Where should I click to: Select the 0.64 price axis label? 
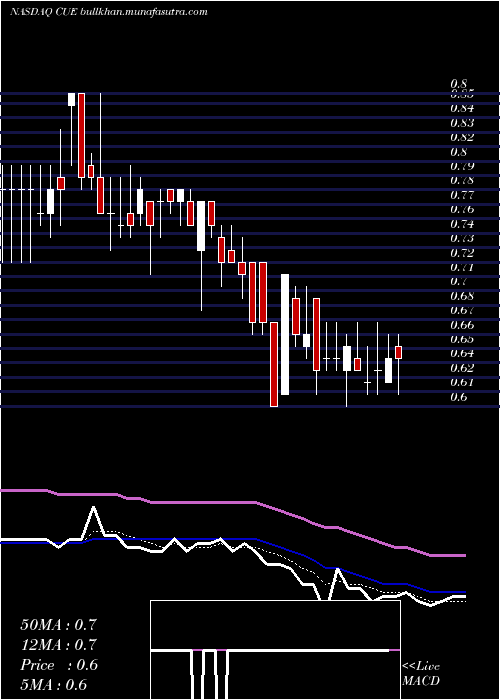(462, 353)
